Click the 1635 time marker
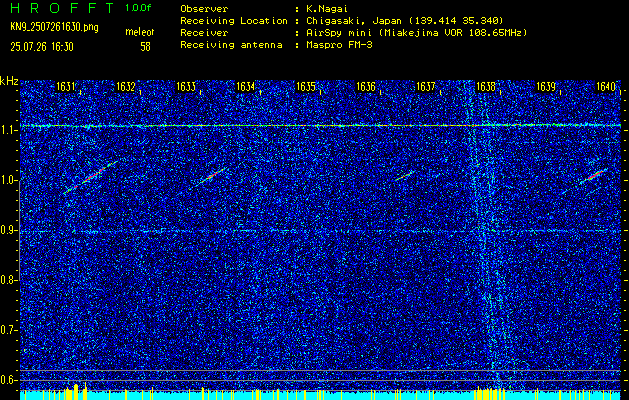The width and height of the screenshot is (629, 400). [x=306, y=87]
